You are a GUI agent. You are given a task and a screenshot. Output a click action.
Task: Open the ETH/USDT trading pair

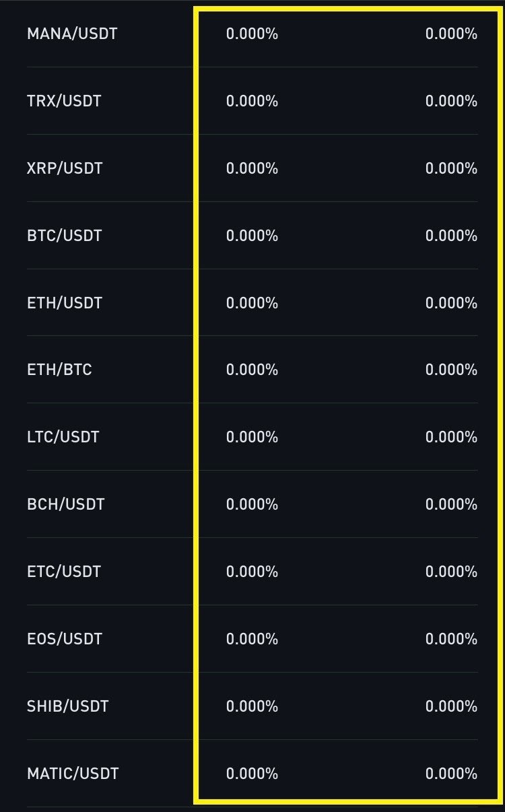tap(65, 303)
